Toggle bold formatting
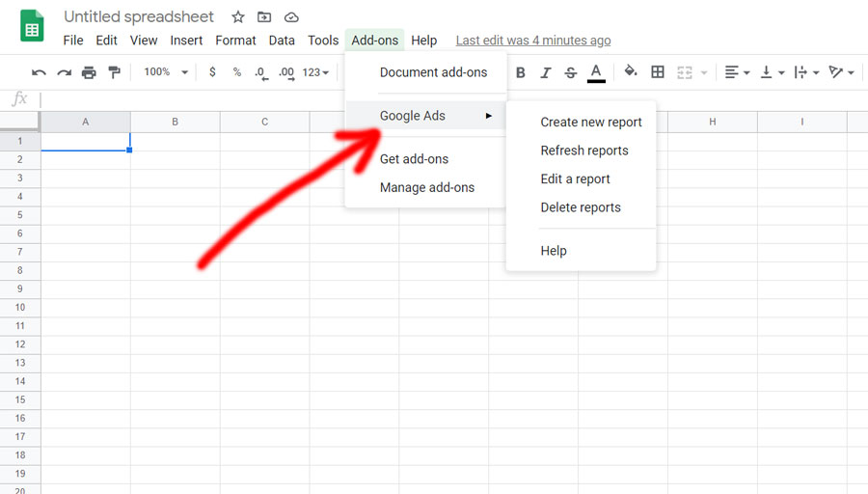The width and height of the screenshot is (868, 494). (521, 72)
